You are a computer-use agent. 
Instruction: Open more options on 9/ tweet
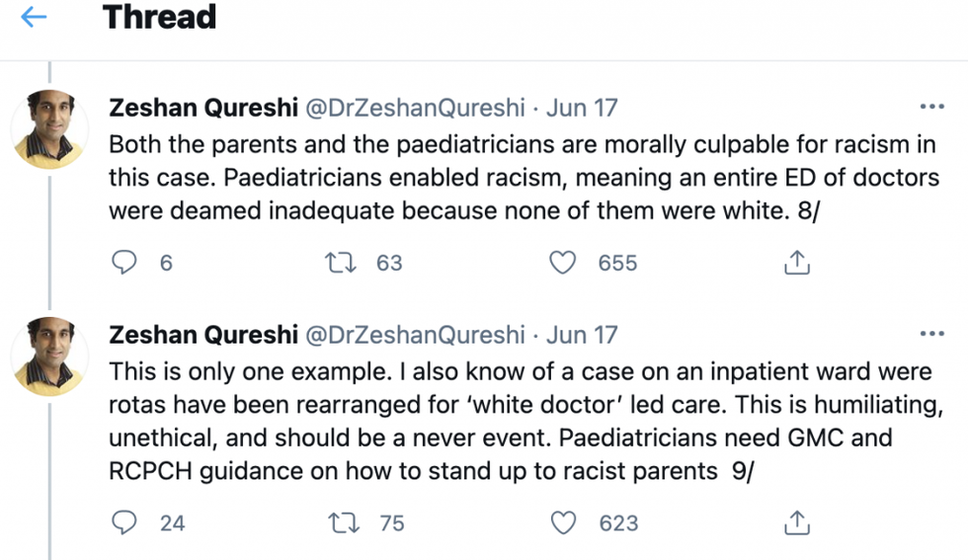(x=931, y=334)
